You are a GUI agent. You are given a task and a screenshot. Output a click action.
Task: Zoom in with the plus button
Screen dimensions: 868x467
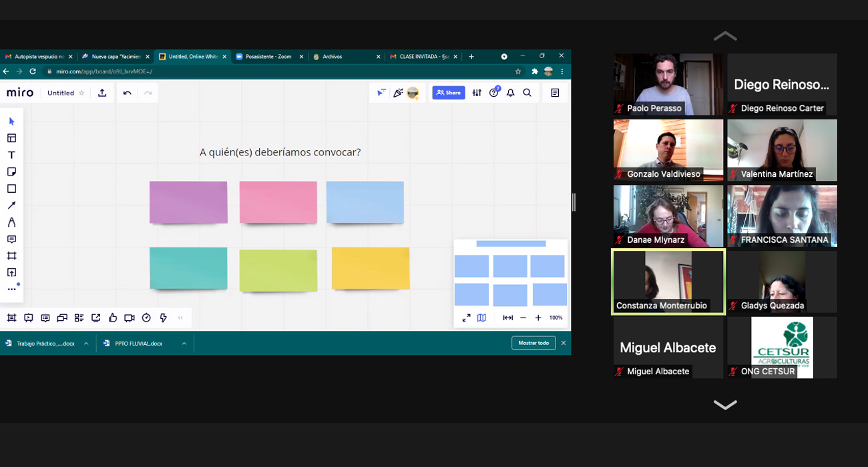pyautogui.click(x=538, y=318)
